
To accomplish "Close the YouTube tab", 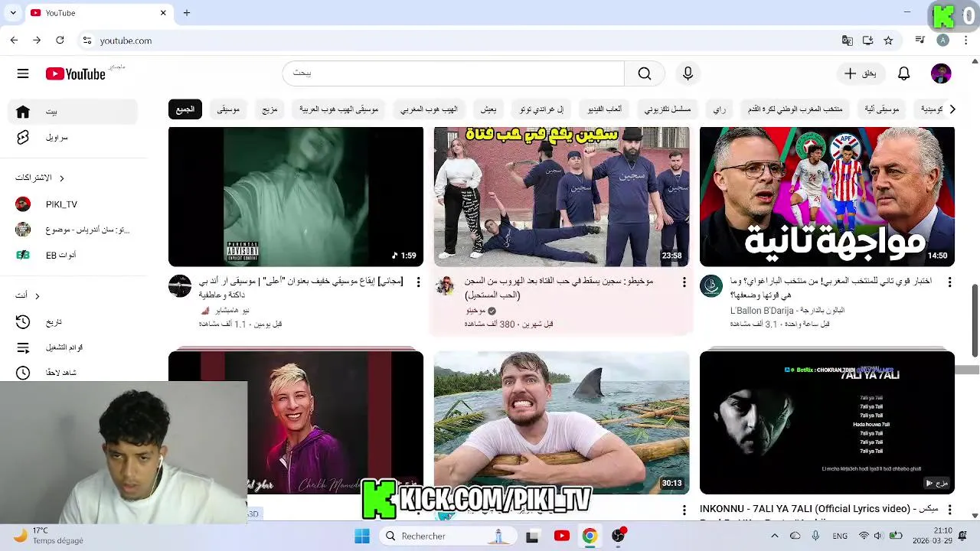I will pos(163,13).
